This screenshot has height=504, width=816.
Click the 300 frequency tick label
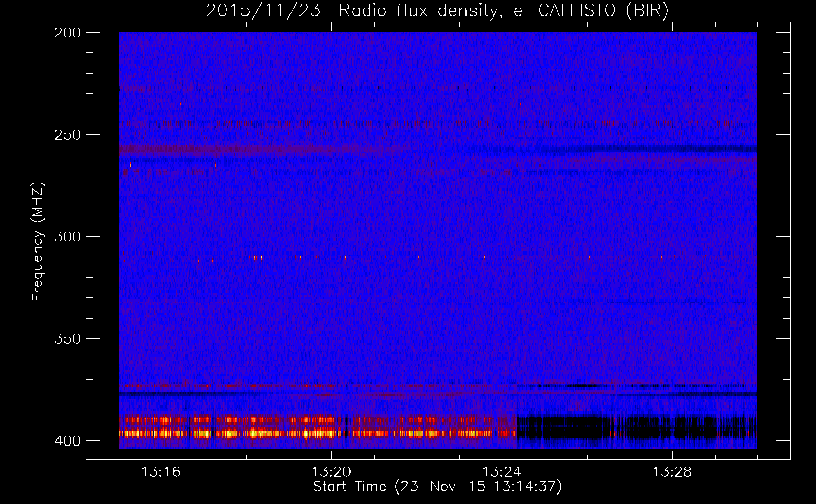(68, 236)
